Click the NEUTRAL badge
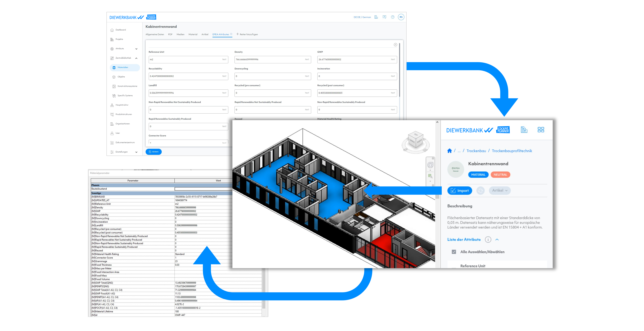This screenshot has width=644, height=331. [500, 175]
